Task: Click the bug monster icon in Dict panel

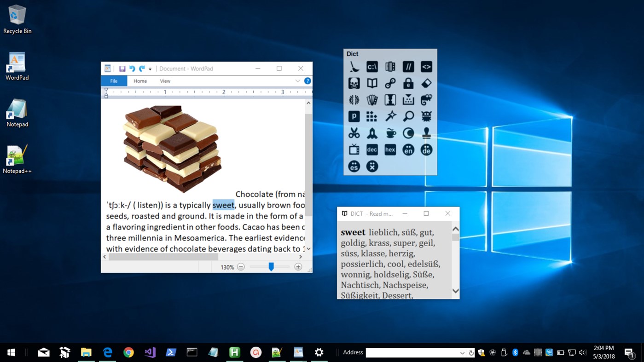Action: click(426, 116)
